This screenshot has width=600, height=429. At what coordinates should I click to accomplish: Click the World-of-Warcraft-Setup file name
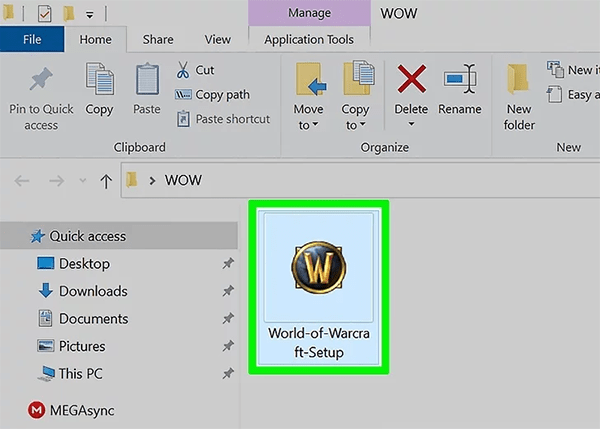[319, 343]
